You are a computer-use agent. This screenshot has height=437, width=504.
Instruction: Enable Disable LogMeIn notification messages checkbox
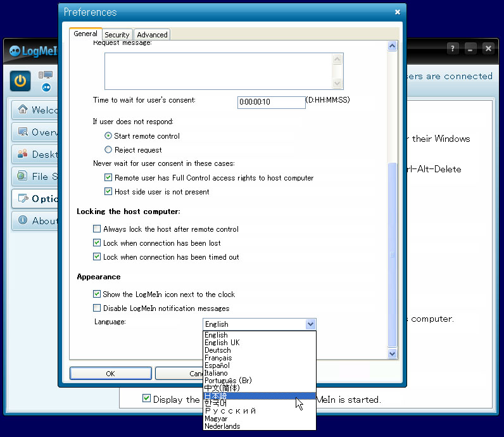pyautogui.click(x=97, y=308)
